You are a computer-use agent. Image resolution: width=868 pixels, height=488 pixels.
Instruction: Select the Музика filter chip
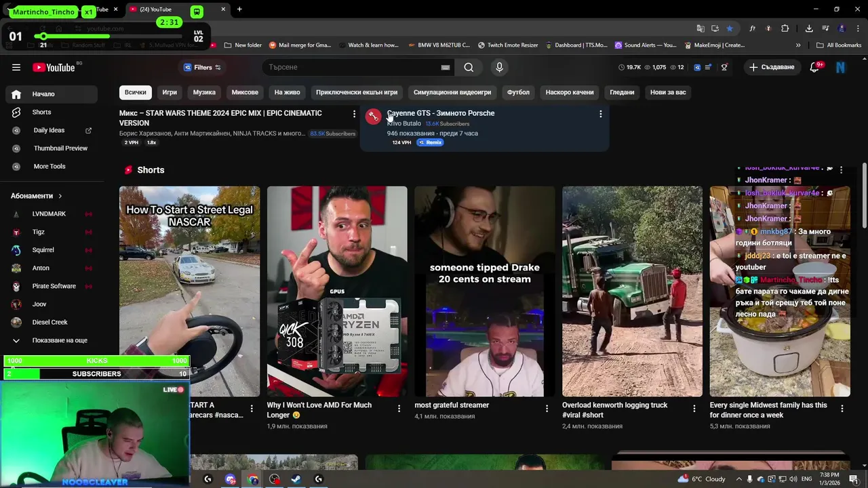coord(204,92)
